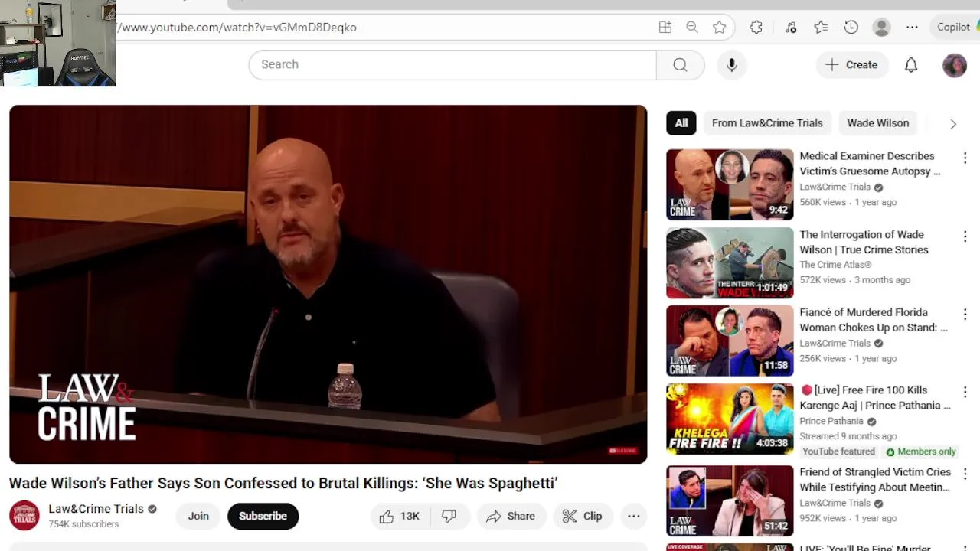This screenshot has height=551, width=980.
Task: Click the YouTube featured badge
Action: point(838,452)
